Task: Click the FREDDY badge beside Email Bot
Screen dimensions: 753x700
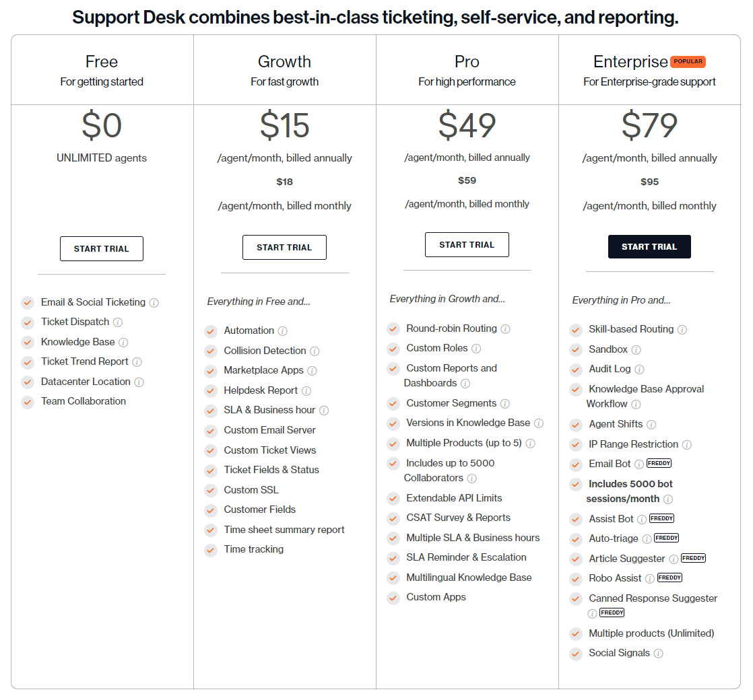Action: coord(659,464)
